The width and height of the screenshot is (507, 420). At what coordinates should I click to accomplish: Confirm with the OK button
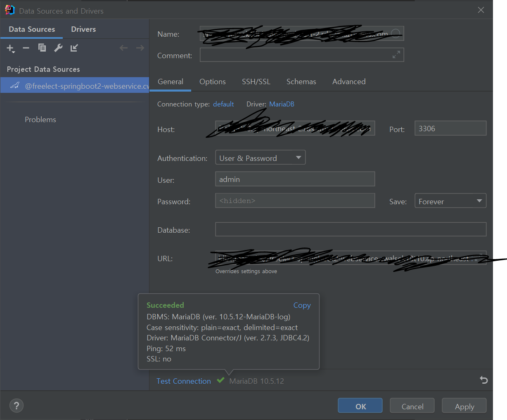[x=360, y=406]
